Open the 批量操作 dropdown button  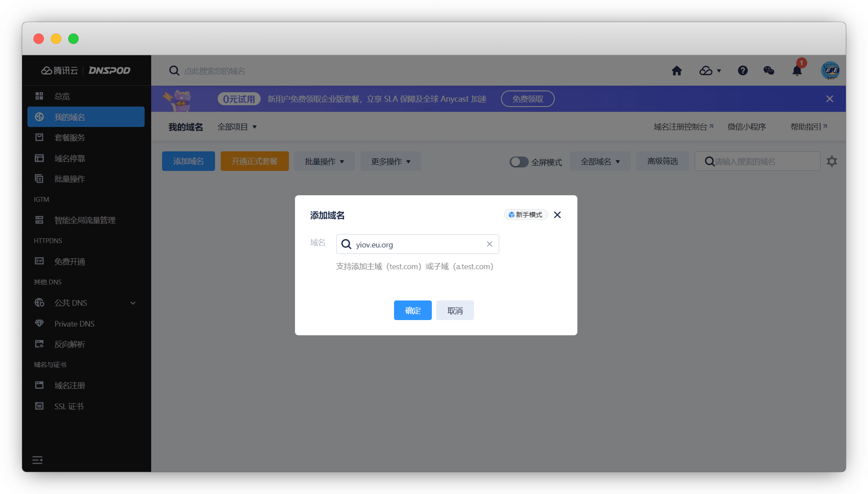pos(324,162)
